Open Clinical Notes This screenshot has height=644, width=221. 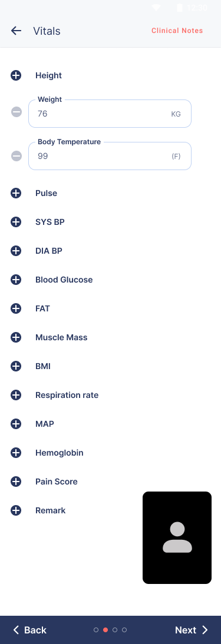click(x=177, y=31)
